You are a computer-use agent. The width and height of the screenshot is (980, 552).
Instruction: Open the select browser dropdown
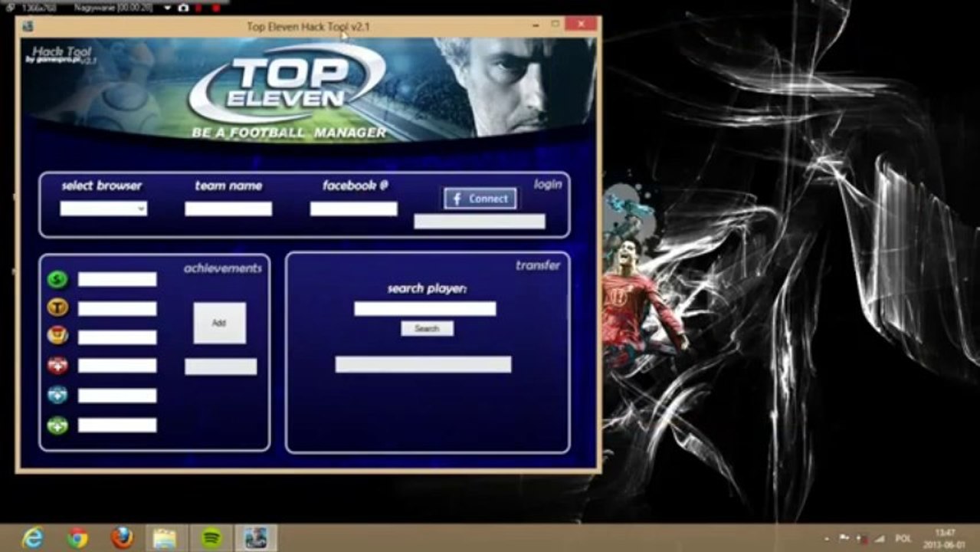click(x=103, y=209)
